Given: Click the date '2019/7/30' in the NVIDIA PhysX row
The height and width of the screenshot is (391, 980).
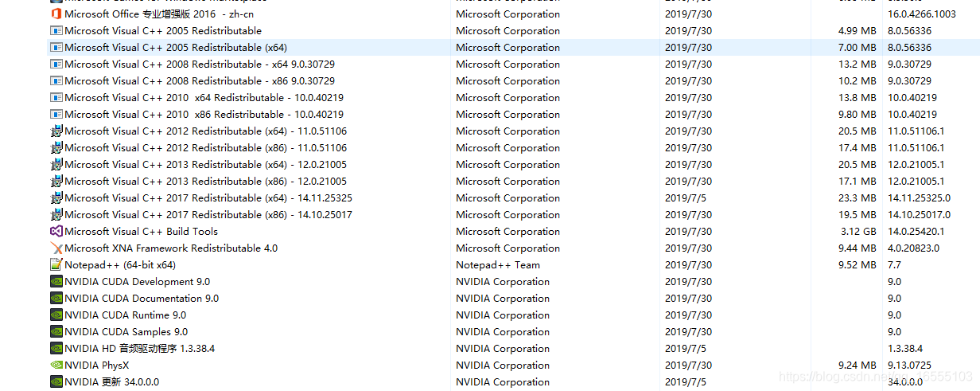Looking at the screenshot, I should coord(688,366).
